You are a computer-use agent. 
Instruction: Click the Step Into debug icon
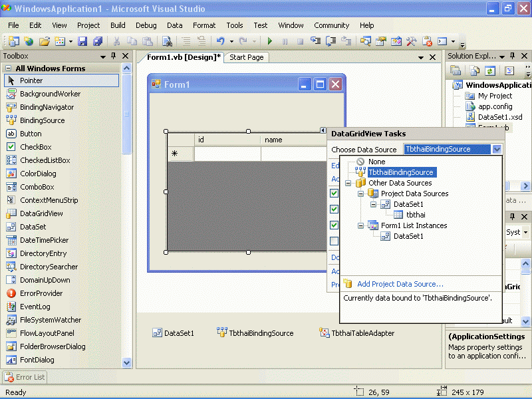315,41
